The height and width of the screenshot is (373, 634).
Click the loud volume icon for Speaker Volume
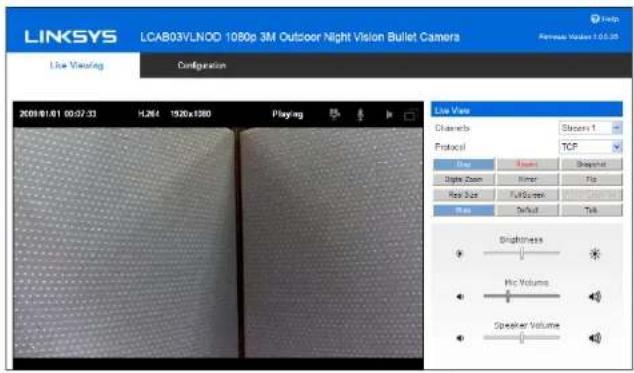click(595, 338)
